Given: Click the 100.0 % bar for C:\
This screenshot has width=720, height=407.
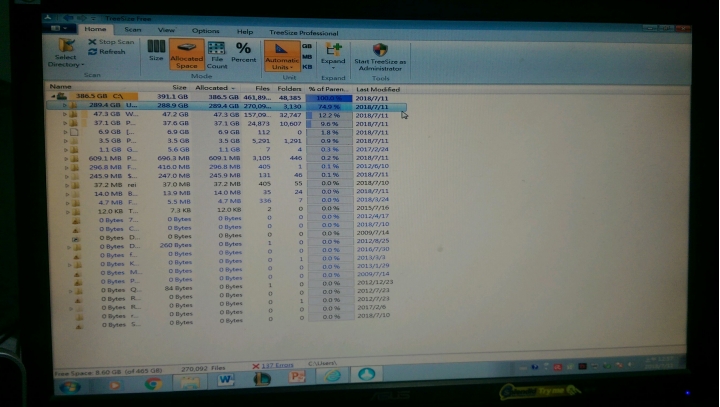Looking at the screenshot, I should pos(329,98).
